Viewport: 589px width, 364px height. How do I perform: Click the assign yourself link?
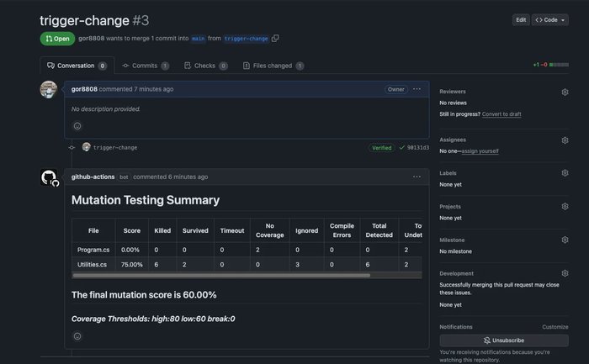pyautogui.click(x=480, y=151)
